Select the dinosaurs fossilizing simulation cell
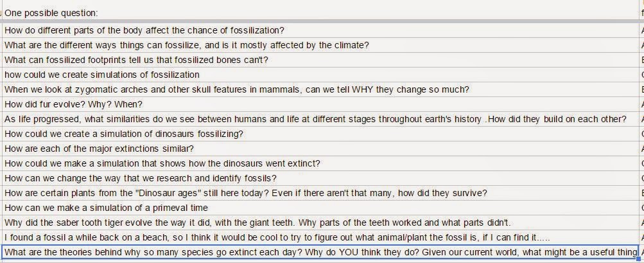 pos(321,134)
